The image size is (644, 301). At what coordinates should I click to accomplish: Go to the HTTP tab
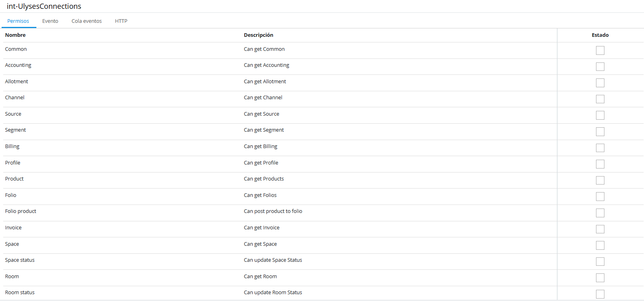121,21
